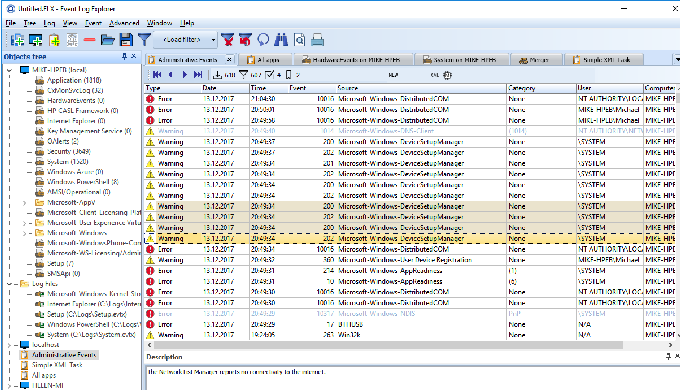Select Simple XML Task in tree
Viewport: 680px width, 390px height.
[57, 365]
